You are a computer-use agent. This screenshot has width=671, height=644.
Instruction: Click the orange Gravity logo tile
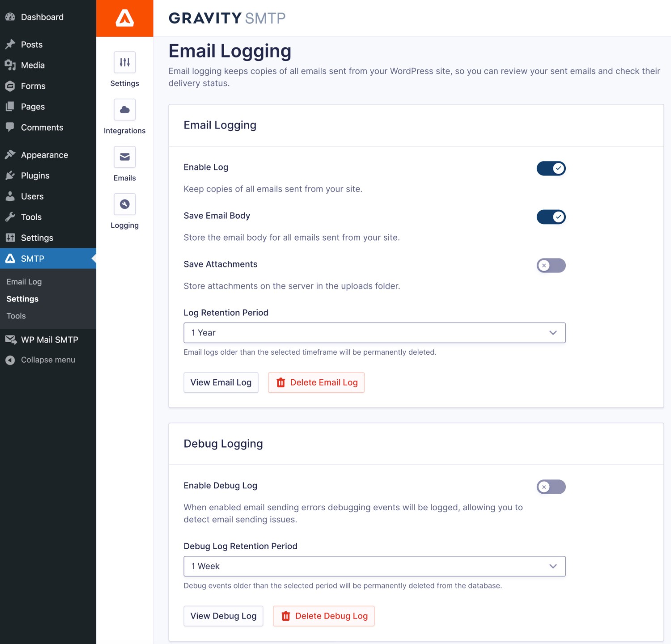point(125,18)
